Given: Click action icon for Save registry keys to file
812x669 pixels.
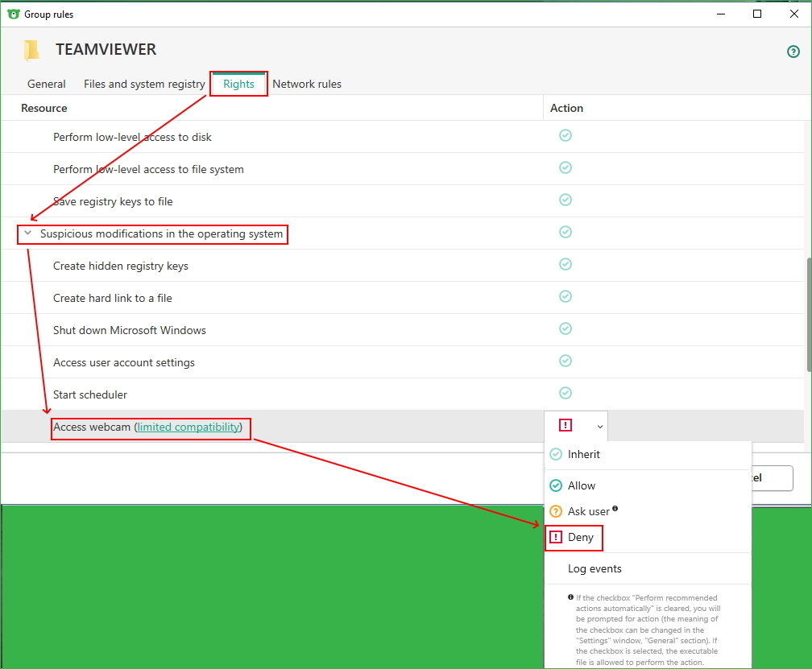Looking at the screenshot, I should [565, 200].
